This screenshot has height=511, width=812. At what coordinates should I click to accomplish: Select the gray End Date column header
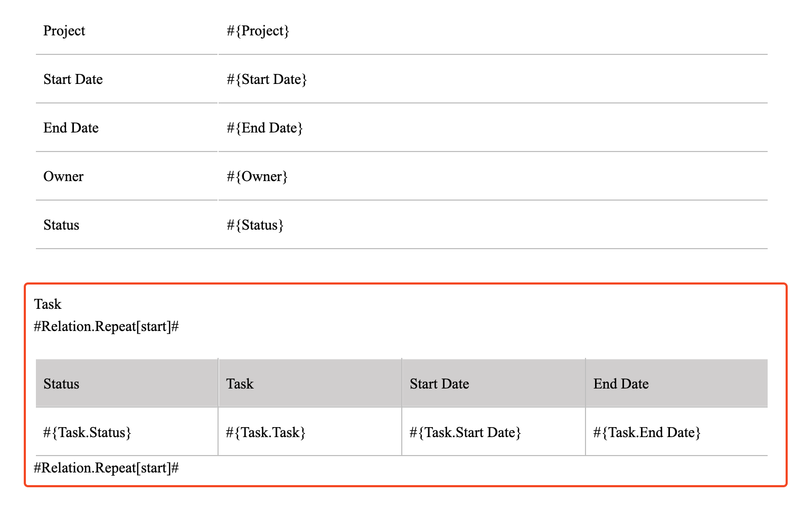pyautogui.click(x=621, y=384)
